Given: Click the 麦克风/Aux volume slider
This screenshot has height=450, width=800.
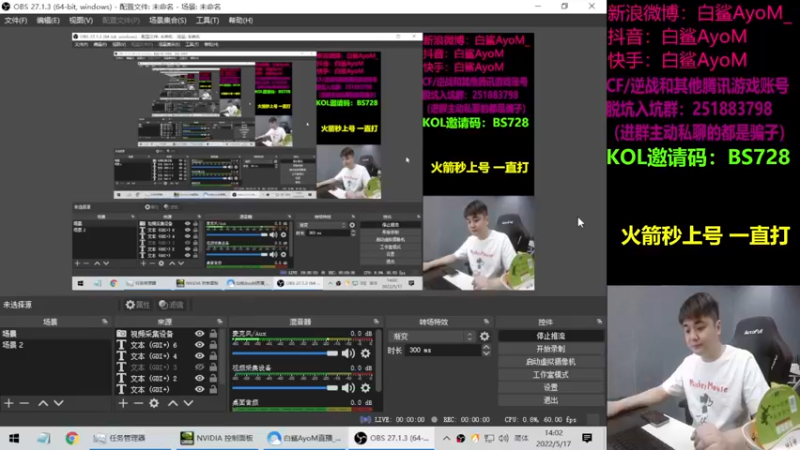Looking at the screenshot, I should coord(285,353).
